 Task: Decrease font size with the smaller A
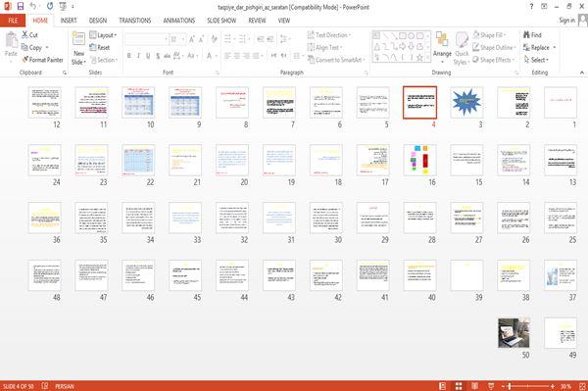point(201,39)
